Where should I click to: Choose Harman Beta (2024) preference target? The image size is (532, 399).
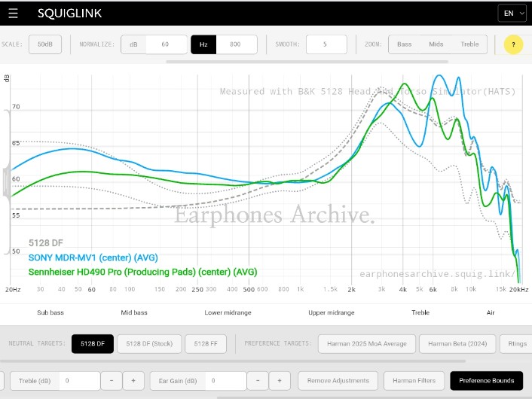tap(457, 344)
